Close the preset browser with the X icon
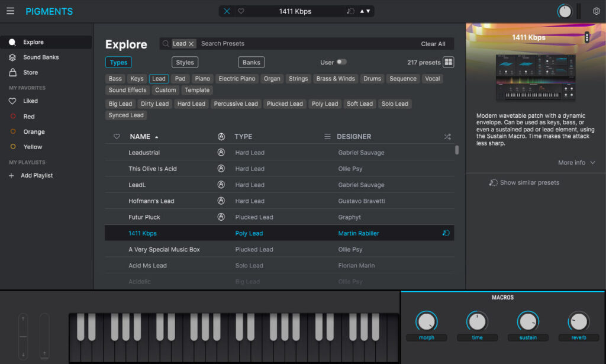The image size is (606, 364). coord(227,11)
